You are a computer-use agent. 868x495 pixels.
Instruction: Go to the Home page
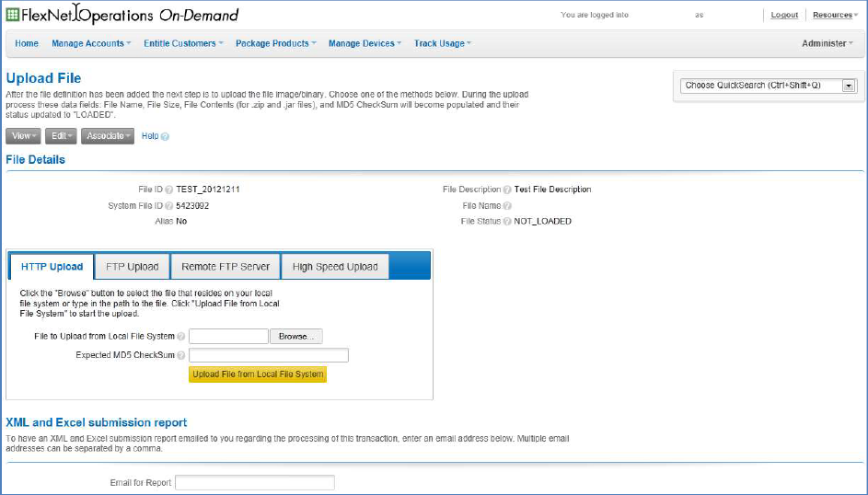[27, 43]
